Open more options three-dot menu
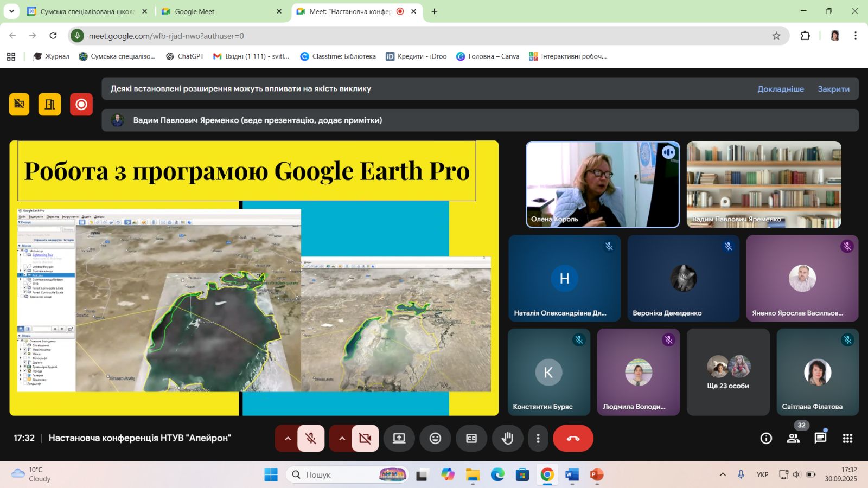This screenshot has width=868, height=488. 538,438
